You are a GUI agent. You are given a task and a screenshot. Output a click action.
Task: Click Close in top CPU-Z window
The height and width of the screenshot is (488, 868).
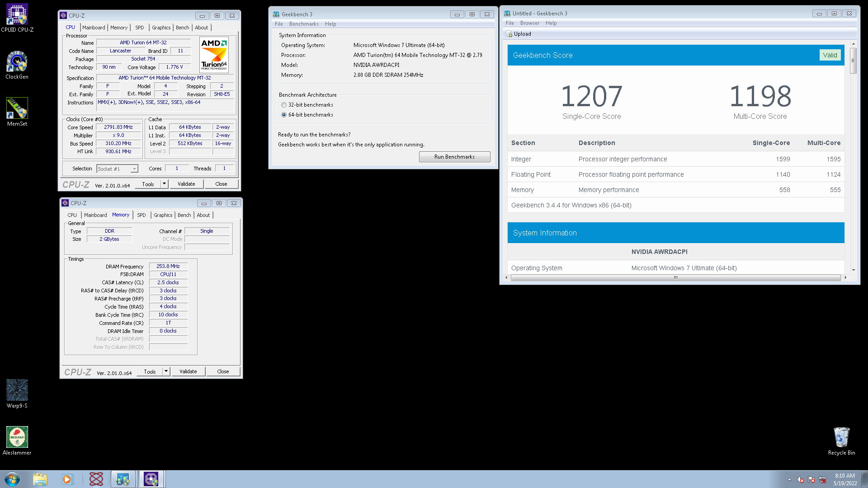tap(221, 184)
